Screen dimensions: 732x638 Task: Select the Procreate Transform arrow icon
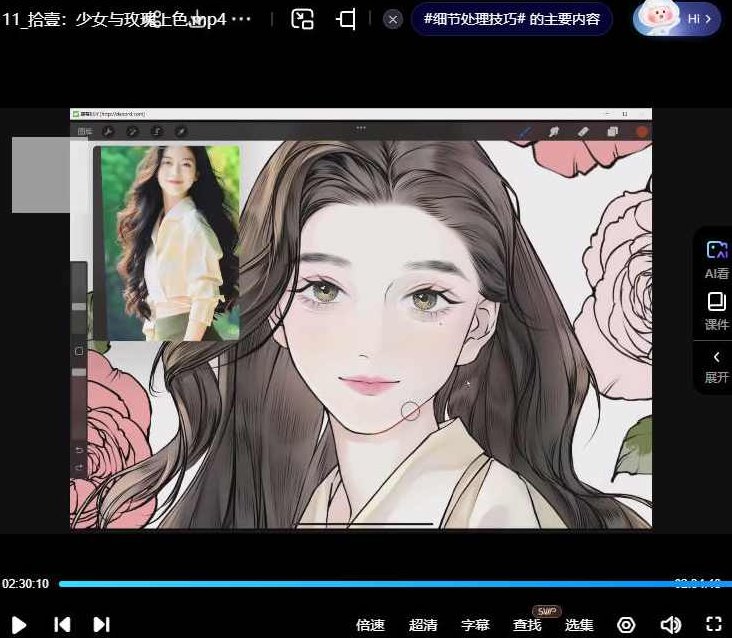[x=181, y=132]
